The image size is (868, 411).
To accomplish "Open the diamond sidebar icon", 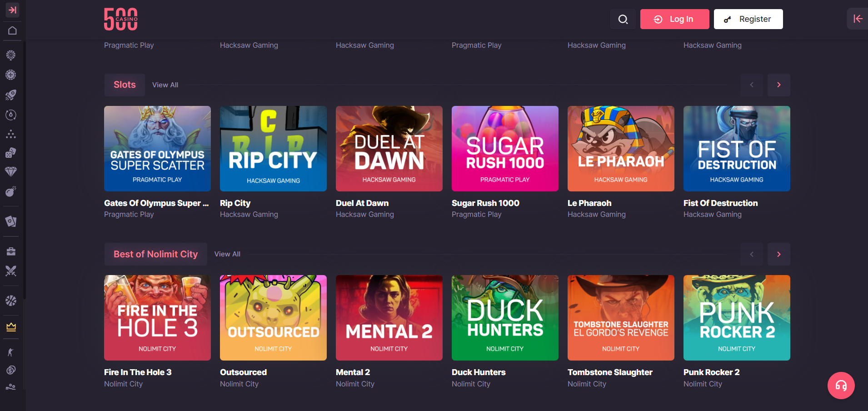I will [11, 171].
